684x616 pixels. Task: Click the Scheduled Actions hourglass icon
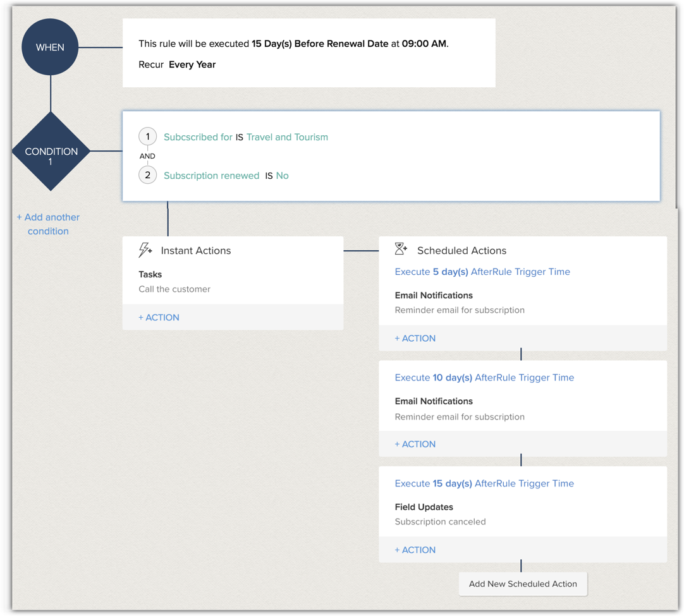[401, 249]
